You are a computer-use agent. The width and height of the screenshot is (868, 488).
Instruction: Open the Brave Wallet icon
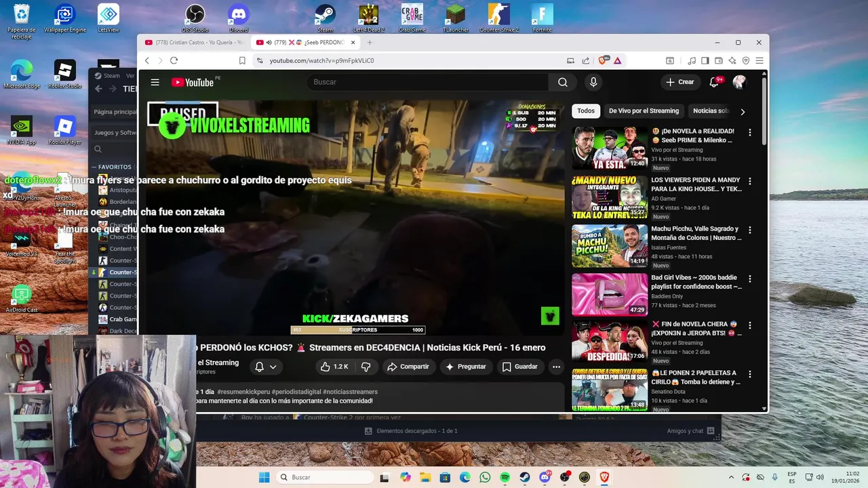719,60
